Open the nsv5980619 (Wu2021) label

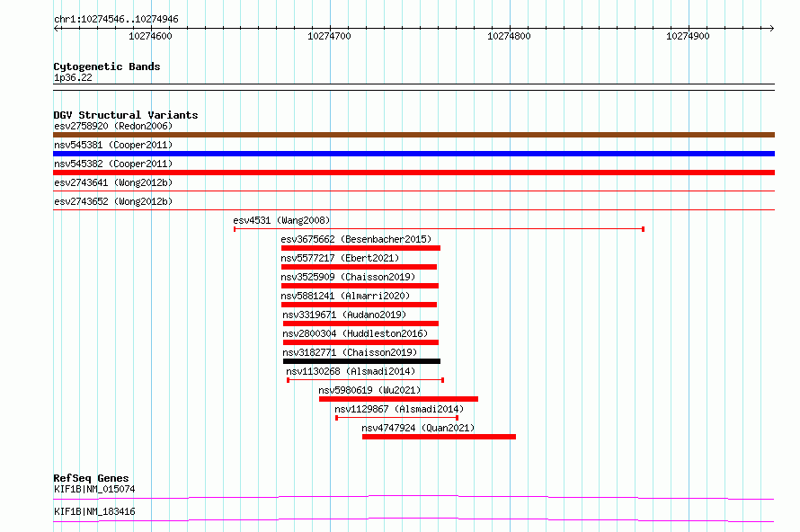click(369, 390)
